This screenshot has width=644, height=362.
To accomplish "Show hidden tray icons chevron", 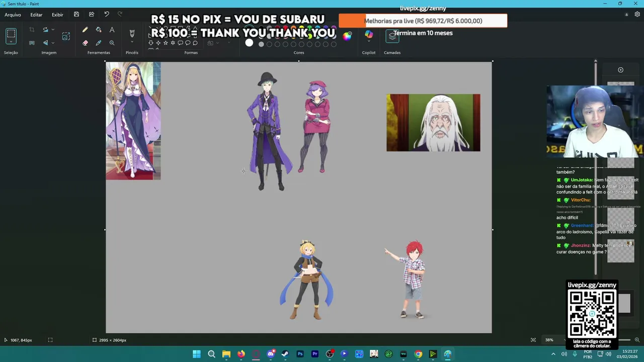I will pyautogui.click(x=553, y=354).
